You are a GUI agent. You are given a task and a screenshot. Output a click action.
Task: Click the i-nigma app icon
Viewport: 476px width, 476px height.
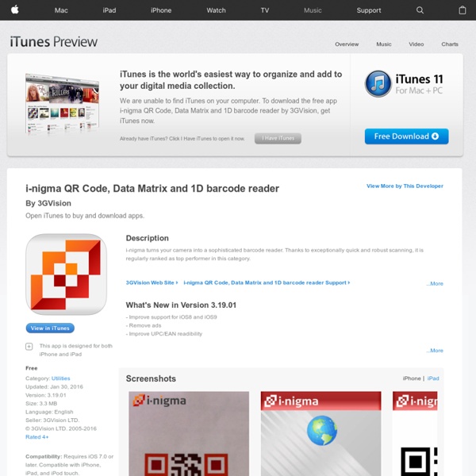(x=66, y=274)
